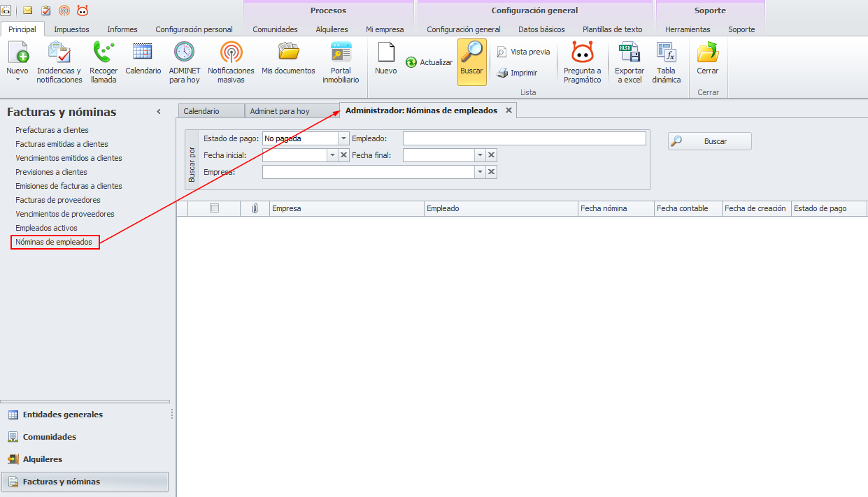Collapse the Facturas y nóminas side panel

[159, 112]
